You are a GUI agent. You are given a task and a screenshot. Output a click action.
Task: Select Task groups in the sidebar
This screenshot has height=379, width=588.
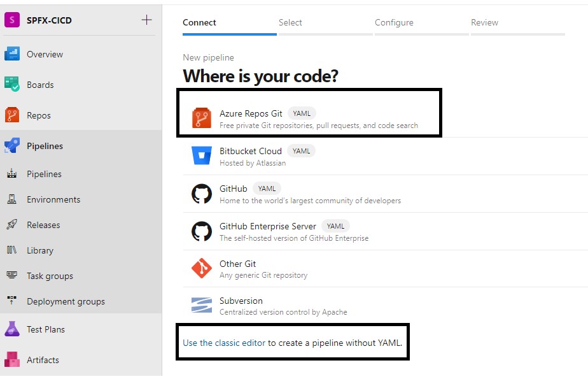(50, 276)
